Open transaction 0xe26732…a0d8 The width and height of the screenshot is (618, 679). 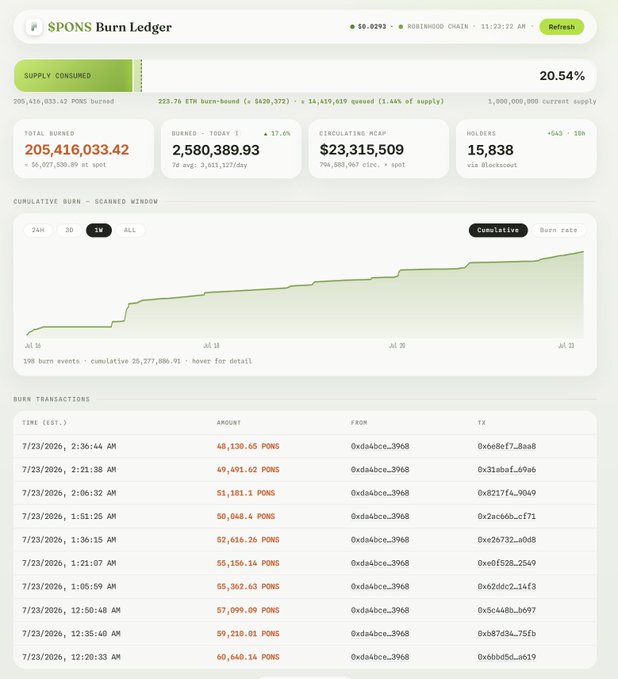[507, 540]
